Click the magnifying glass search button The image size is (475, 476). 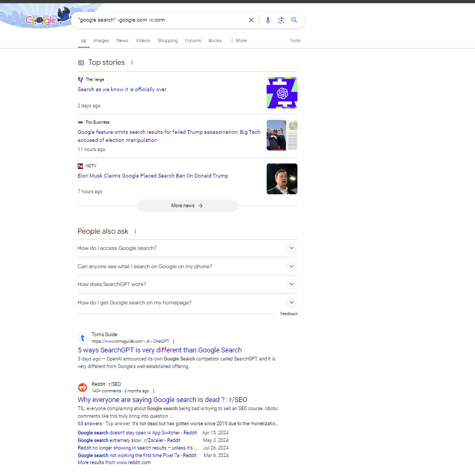click(294, 20)
